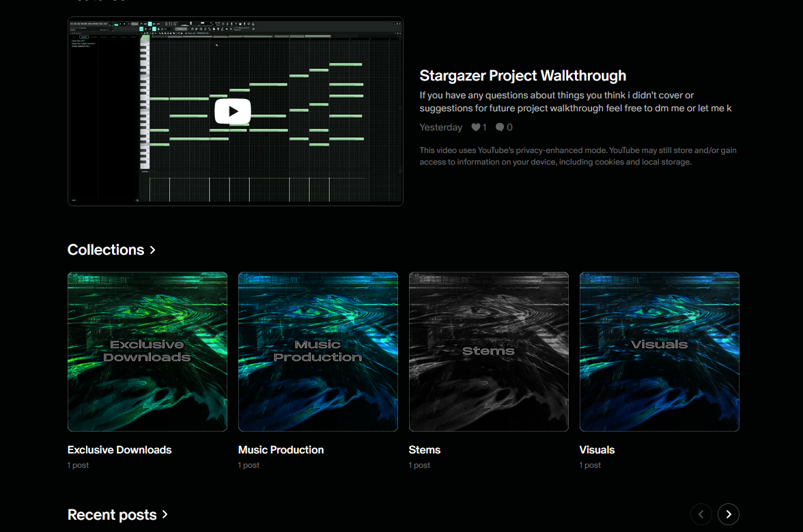The height and width of the screenshot is (532, 803).
Task: Open the Collections heading
Action: click(106, 250)
